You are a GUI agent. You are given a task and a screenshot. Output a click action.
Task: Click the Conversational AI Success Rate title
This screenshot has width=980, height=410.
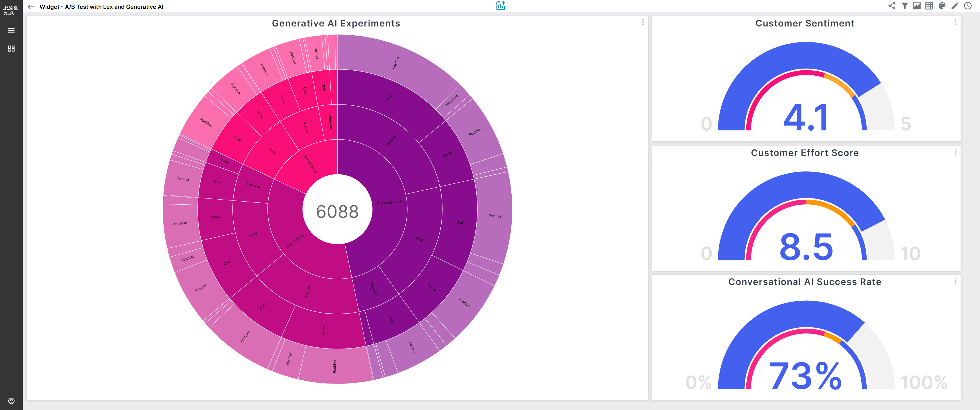pyautogui.click(x=805, y=281)
